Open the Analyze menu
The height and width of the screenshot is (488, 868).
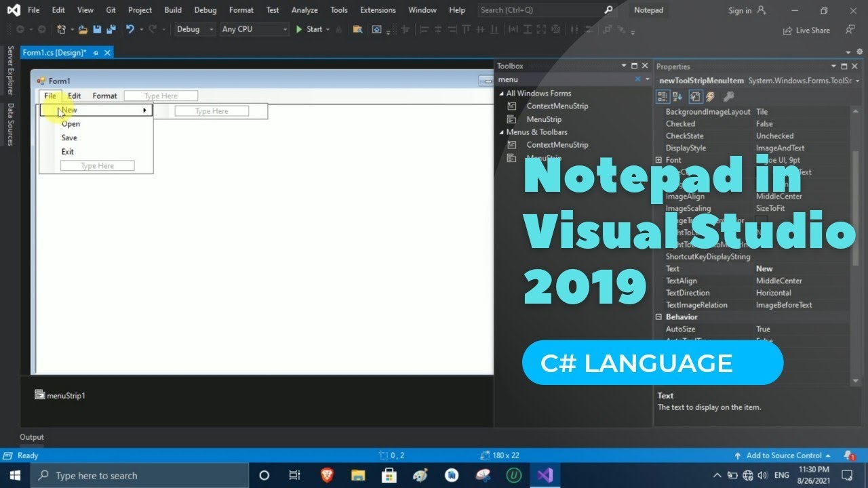click(x=304, y=10)
